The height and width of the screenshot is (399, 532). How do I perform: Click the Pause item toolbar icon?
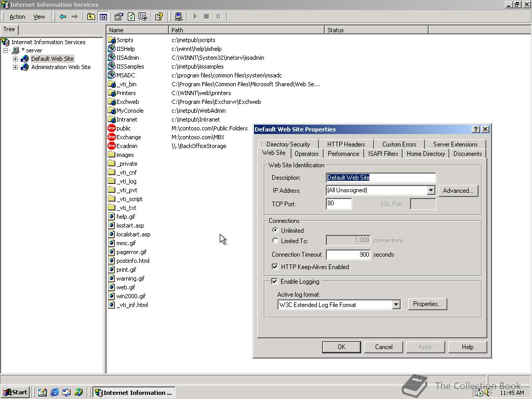click(x=218, y=17)
